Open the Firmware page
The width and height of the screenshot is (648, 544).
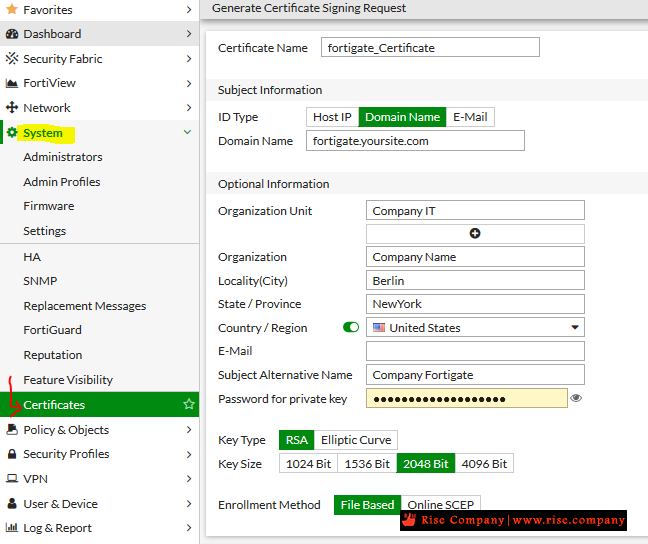pos(49,206)
